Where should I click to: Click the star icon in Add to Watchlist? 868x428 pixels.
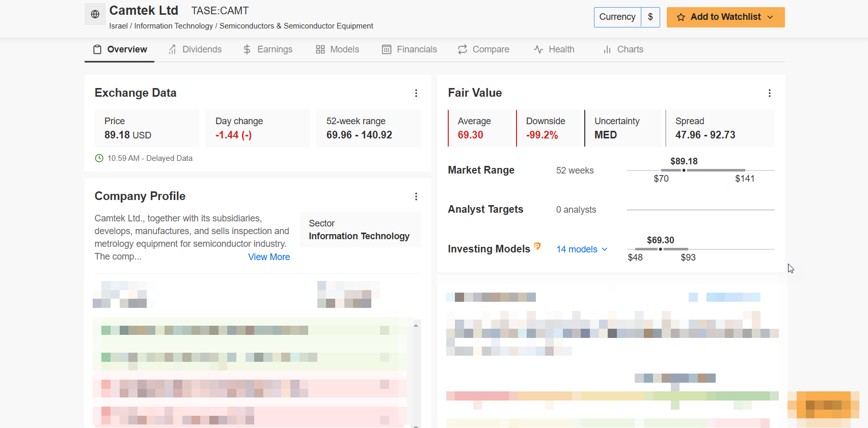pyautogui.click(x=681, y=17)
